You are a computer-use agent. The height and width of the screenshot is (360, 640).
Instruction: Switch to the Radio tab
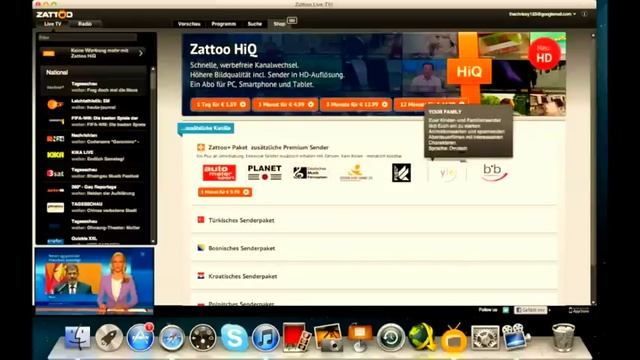[x=85, y=24]
